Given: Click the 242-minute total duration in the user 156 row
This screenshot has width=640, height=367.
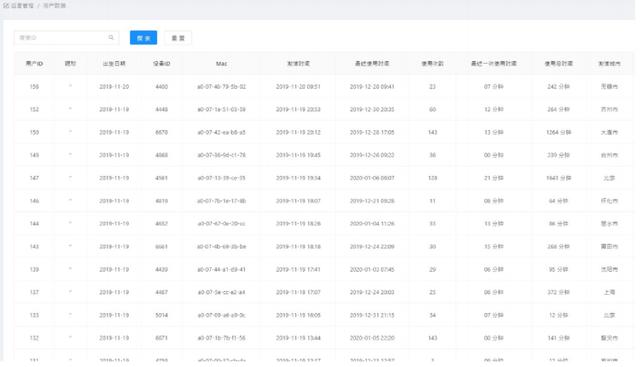Looking at the screenshot, I should tap(558, 87).
